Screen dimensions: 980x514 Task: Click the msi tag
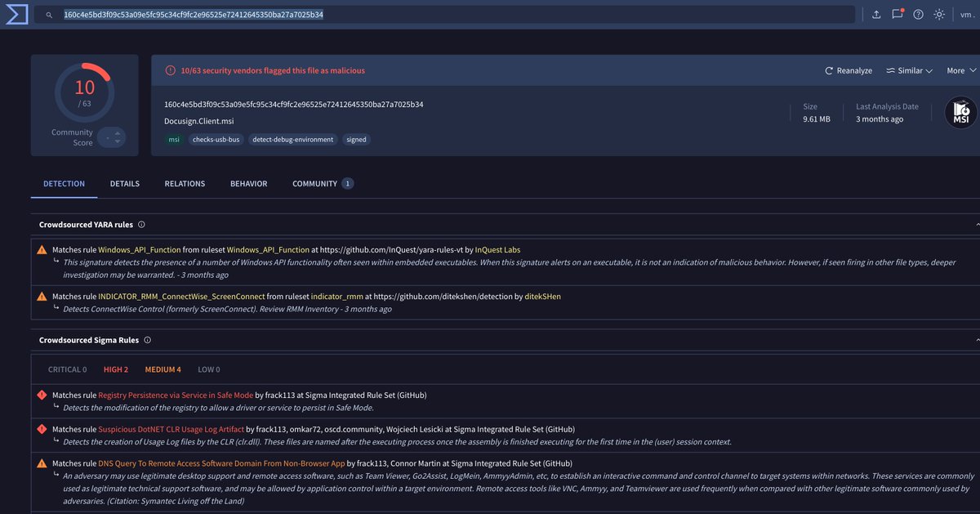174,140
